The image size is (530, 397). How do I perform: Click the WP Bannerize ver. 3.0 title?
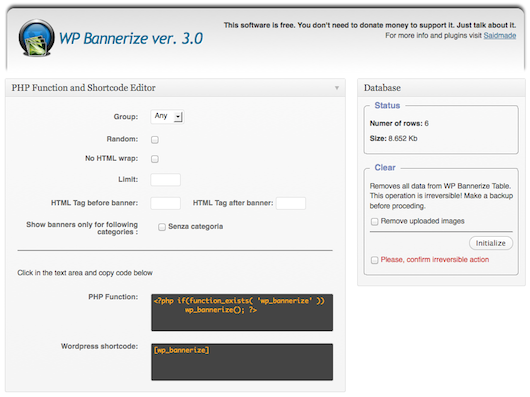131,39
